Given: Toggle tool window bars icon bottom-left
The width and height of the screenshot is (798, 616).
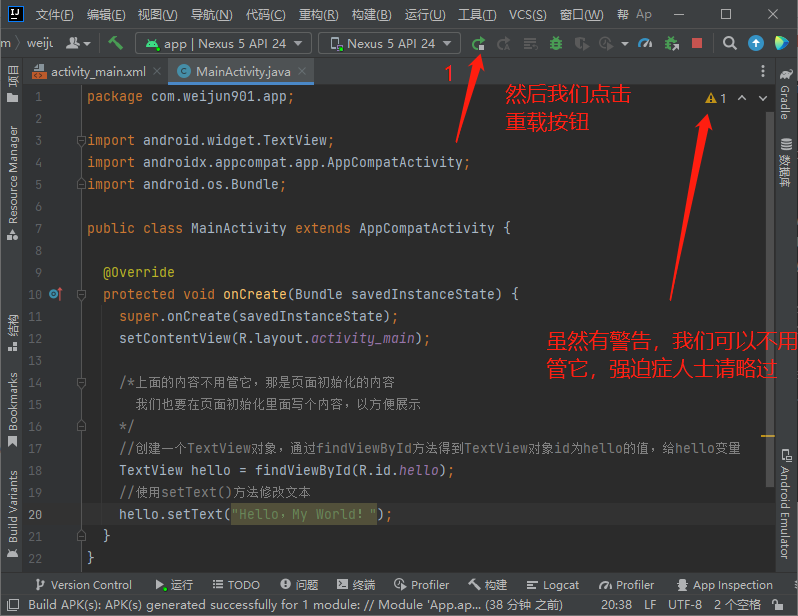Looking at the screenshot, I should click(13, 605).
